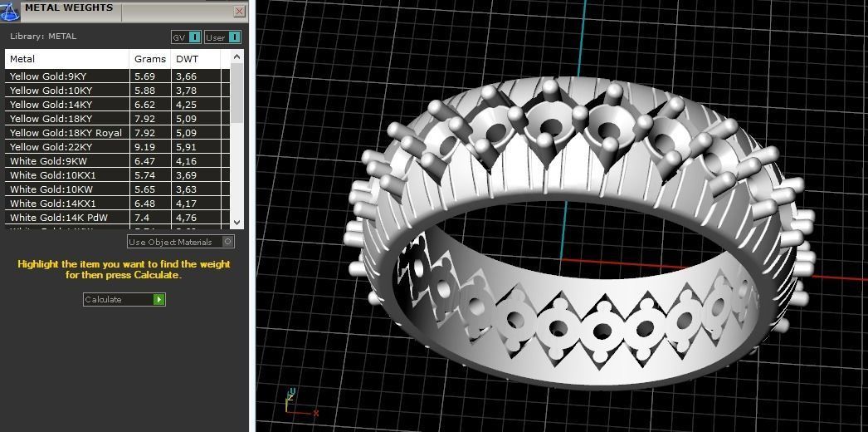Click the 3,78 DWT value

[187, 91]
